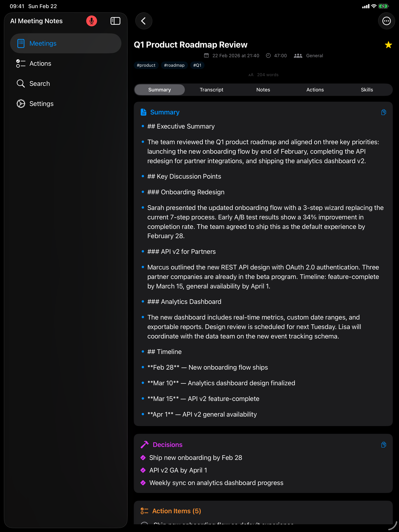Image resolution: width=399 pixels, height=532 pixels.
Task: Click the '## Timeline' line
Action: coord(164,352)
